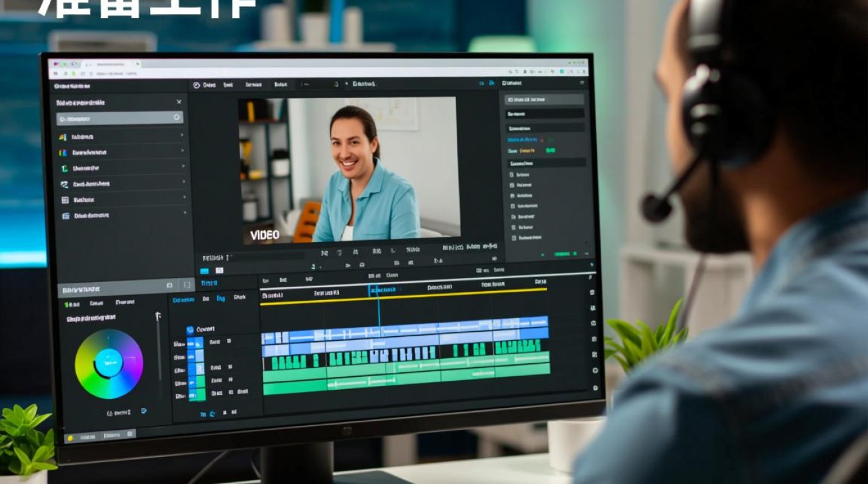Toggle the first checkbox in the right panel list

513,174
